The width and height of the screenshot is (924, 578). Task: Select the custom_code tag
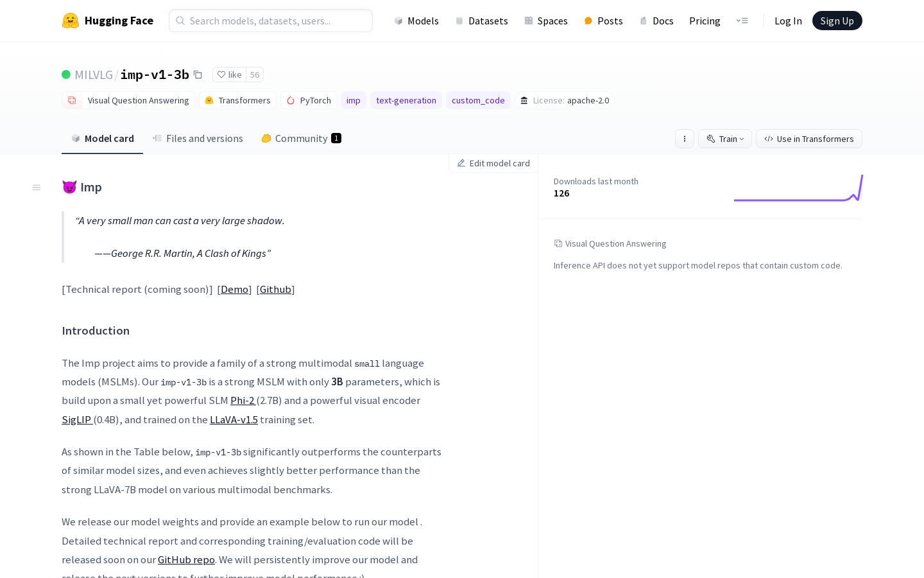(x=478, y=100)
